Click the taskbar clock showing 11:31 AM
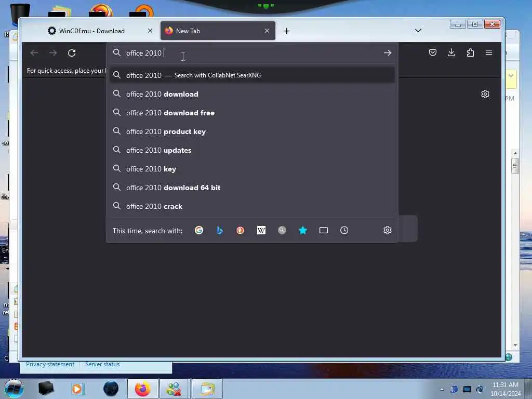 (506, 389)
